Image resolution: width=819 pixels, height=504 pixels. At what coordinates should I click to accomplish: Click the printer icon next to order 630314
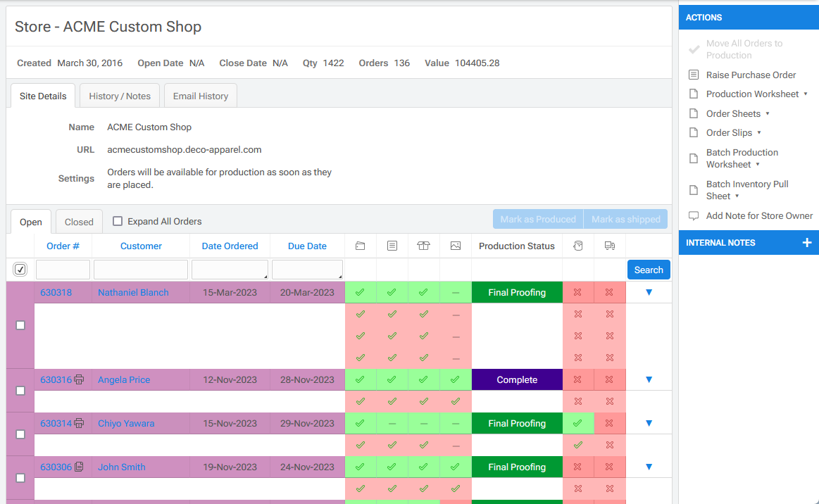(79, 424)
